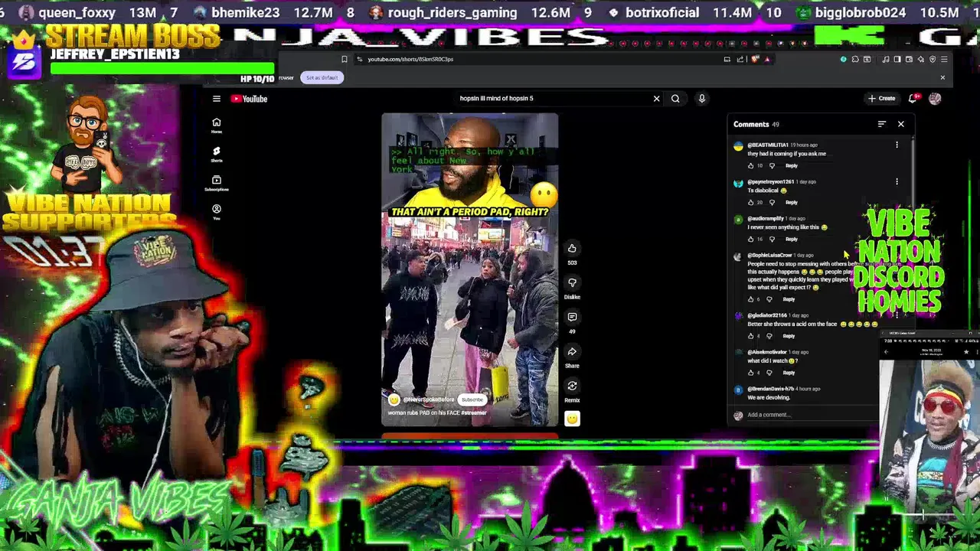
Task: Dislike the playing Short
Action: [x=572, y=283]
